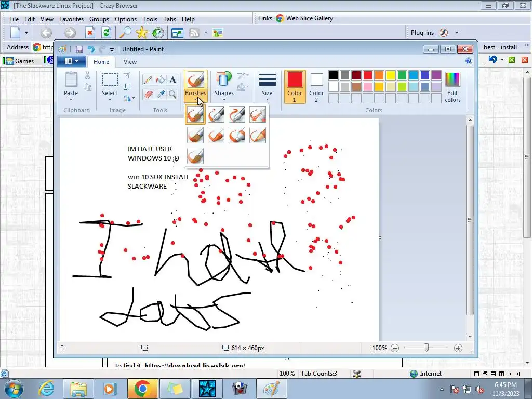Click the Zoom out minus button

point(395,348)
